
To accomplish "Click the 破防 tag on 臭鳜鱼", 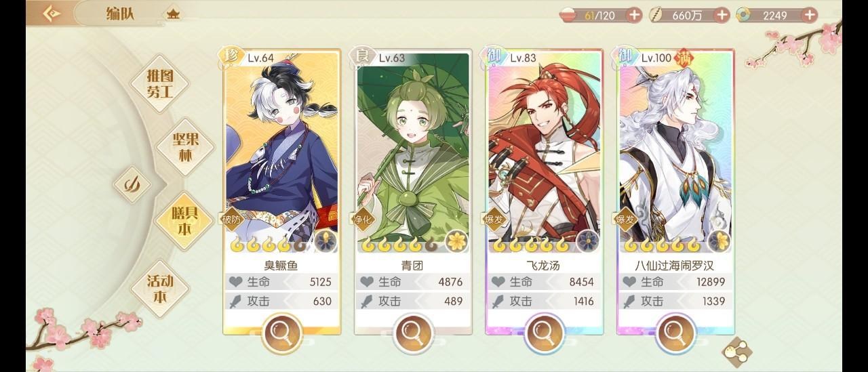I will pos(231,219).
